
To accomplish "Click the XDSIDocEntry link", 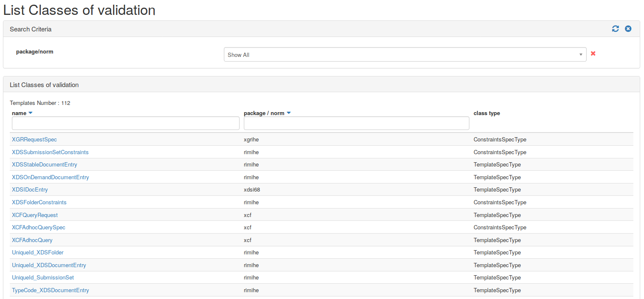I will [30, 190].
